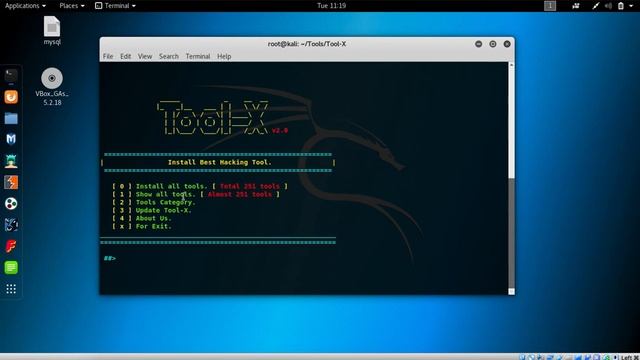640x360 pixels.
Task: Open the terminal View menu
Action: 144,56
